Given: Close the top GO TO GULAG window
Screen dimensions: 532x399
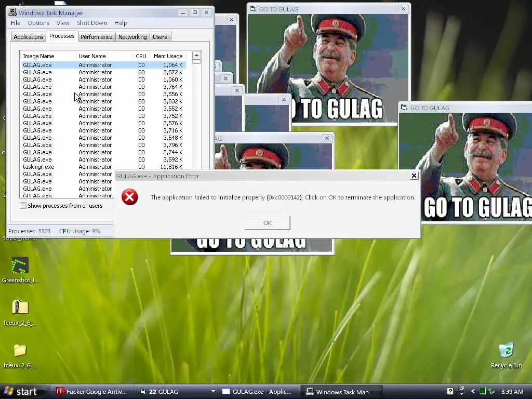Looking at the screenshot, I should [x=403, y=8].
